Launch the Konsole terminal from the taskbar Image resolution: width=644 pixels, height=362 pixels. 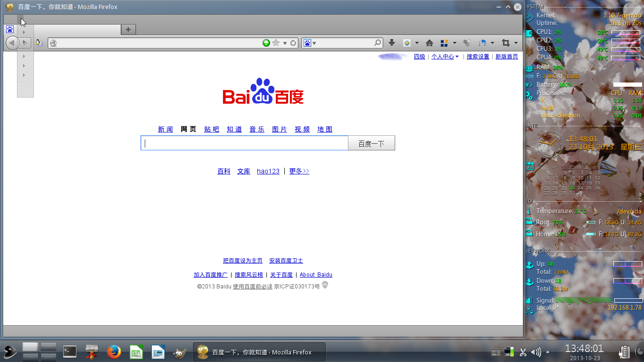[70, 352]
